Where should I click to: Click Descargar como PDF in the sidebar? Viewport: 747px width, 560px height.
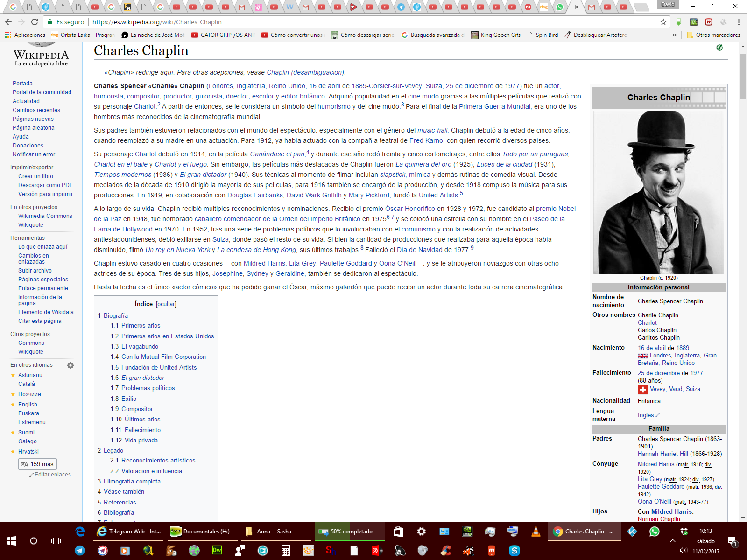[45, 185]
